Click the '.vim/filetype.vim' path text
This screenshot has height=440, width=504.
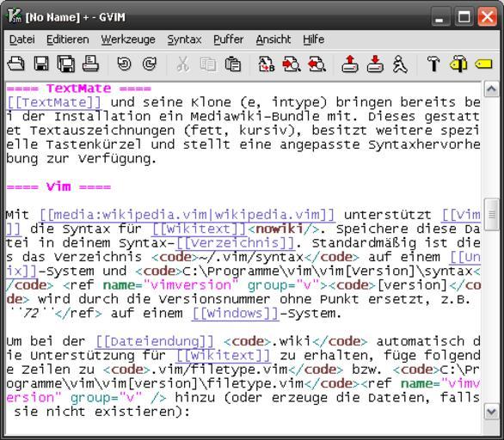tap(219, 370)
